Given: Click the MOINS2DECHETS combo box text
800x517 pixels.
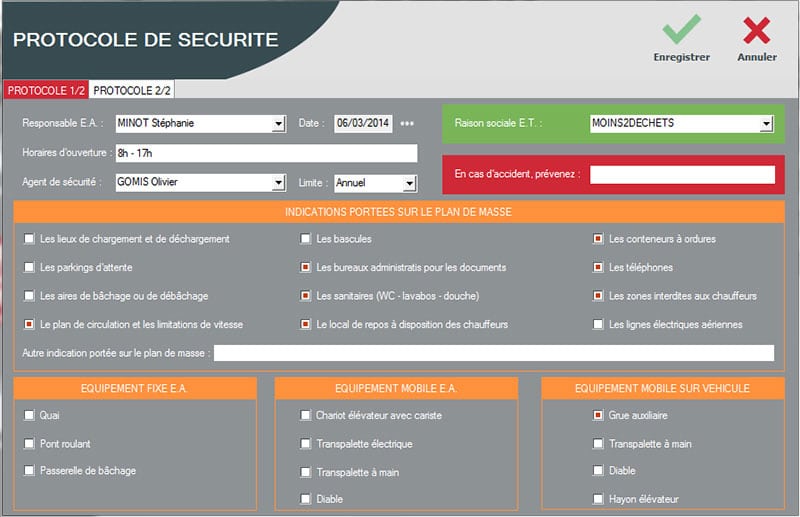Looking at the screenshot, I should (633, 123).
